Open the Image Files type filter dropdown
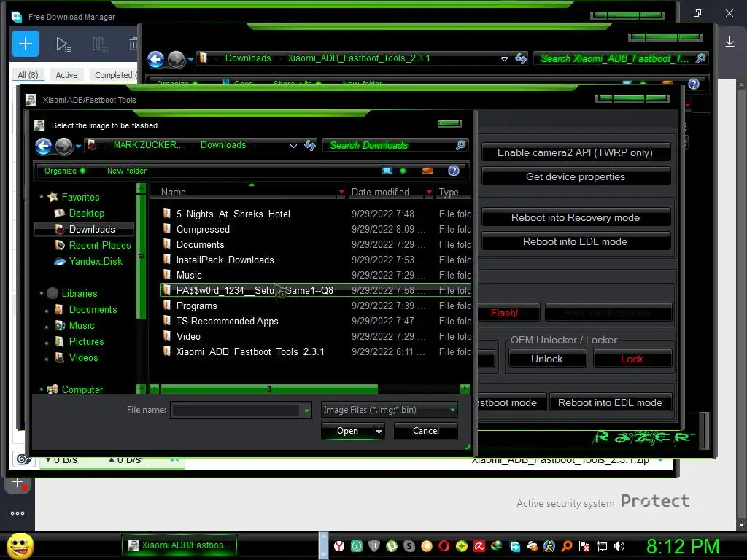Screen dimensions: 747x560 452,410
